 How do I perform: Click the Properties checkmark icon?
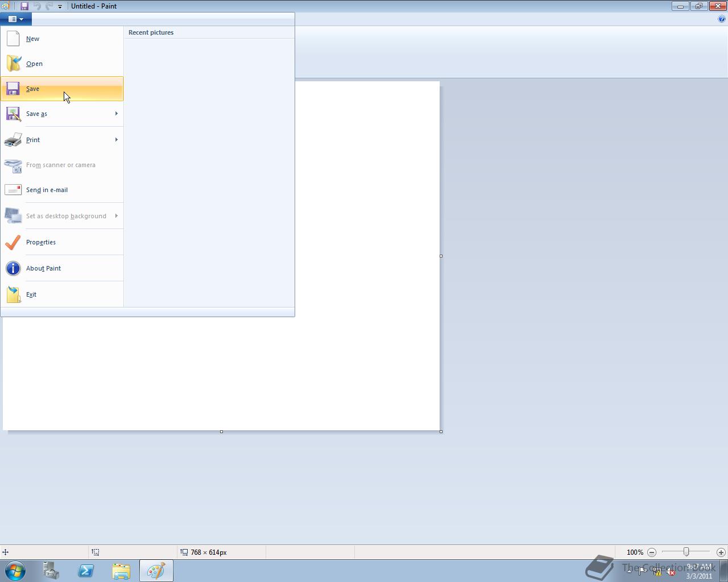(13, 242)
